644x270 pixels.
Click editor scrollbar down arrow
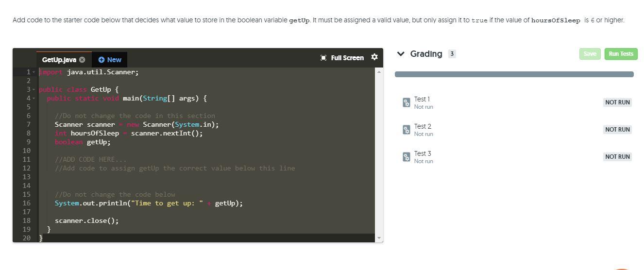[379, 238]
